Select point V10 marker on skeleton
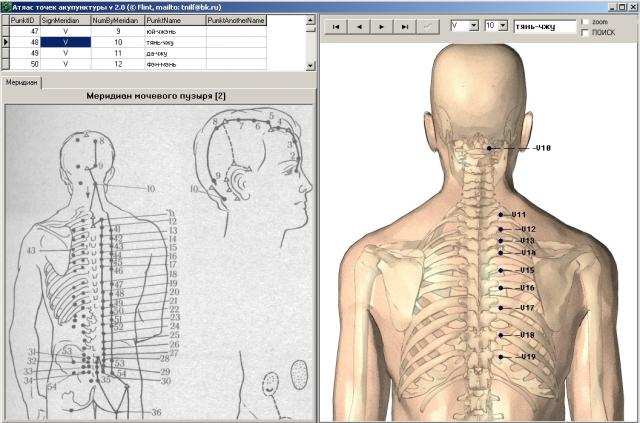Viewport: 640px width, 423px height. tap(490, 148)
